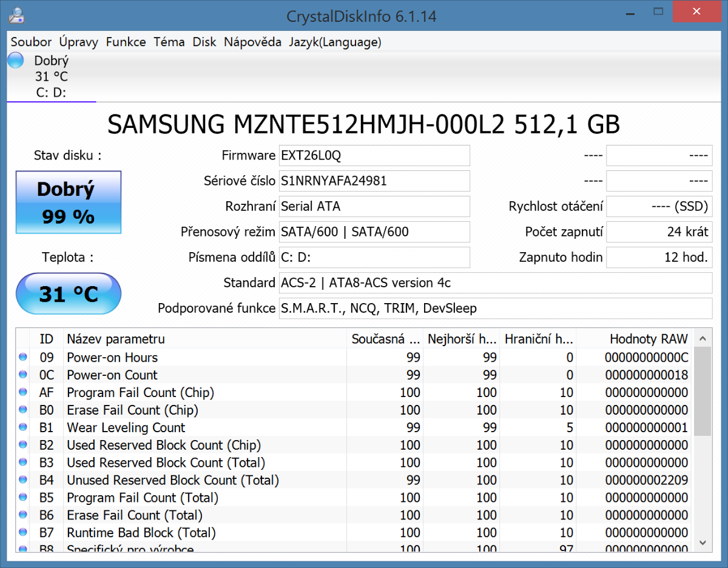Click the status dot beside Power-on Count

click(23, 375)
